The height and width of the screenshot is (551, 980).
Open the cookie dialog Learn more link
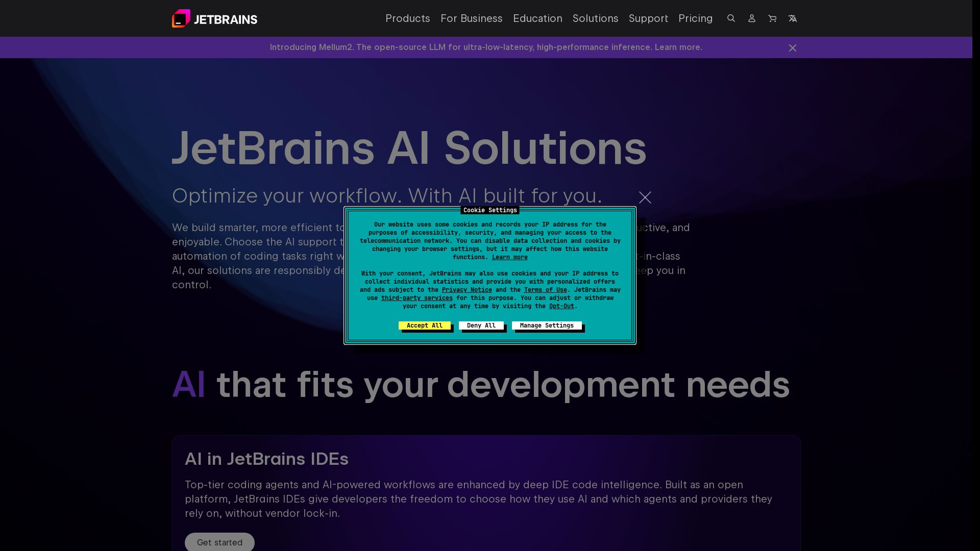click(510, 257)
